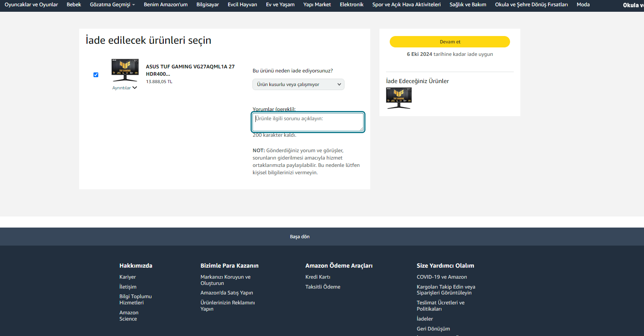Open Evcil Hayvan category
The image size is (644, 336).
click(x=243, y=4)
